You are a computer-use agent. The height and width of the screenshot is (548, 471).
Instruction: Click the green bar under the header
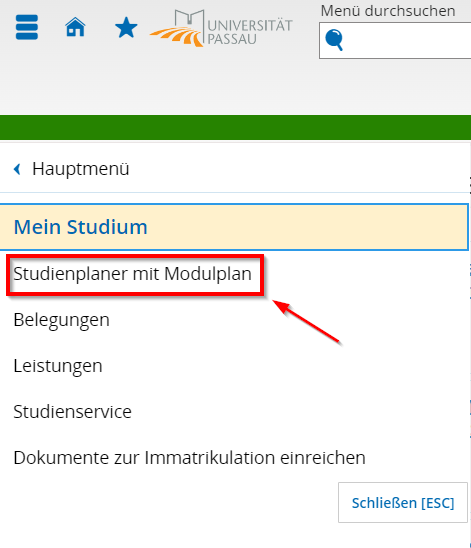(x=236, y=128)
